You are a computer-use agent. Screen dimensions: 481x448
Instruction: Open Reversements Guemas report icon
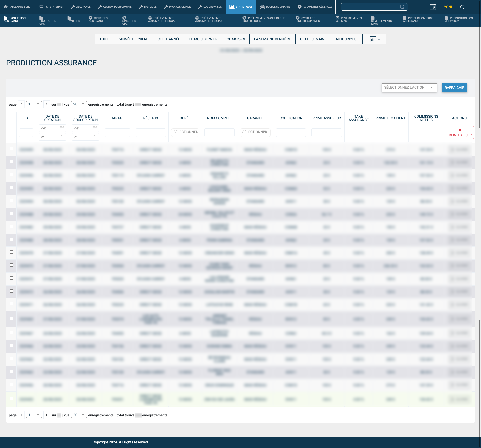337,18
